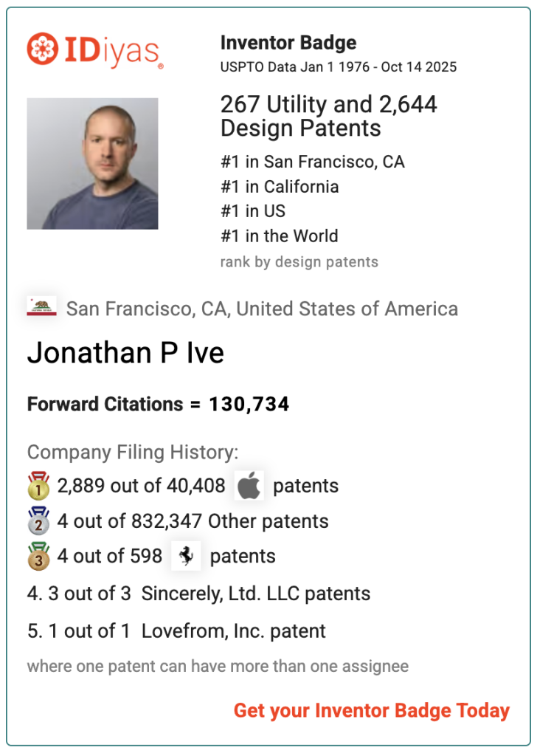Click the 832,347 Other patents entry
The height and width of the screenshot is (756, 537).
(x=193, y=521)
